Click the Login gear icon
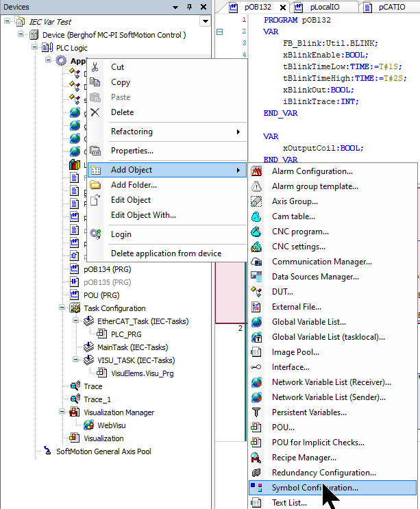 95,234
